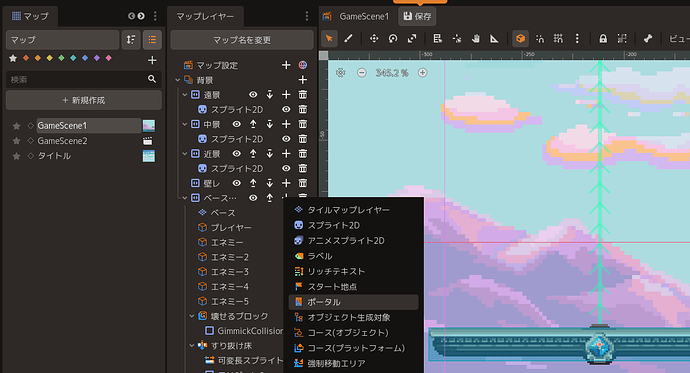This screenshot has height=373, width=690.
Task: Go to previous map panel arrow
Action: 131,16
